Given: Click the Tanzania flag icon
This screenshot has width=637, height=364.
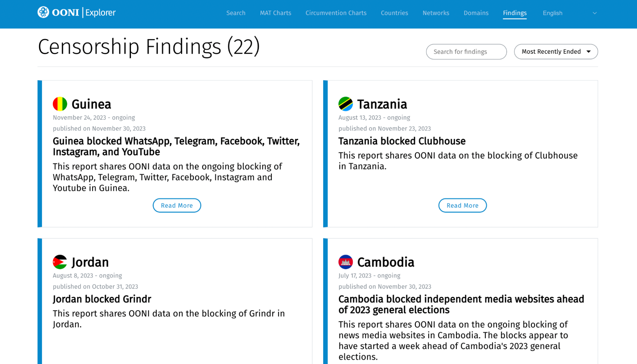Looking at the screenshot, I should click(345, 104).
